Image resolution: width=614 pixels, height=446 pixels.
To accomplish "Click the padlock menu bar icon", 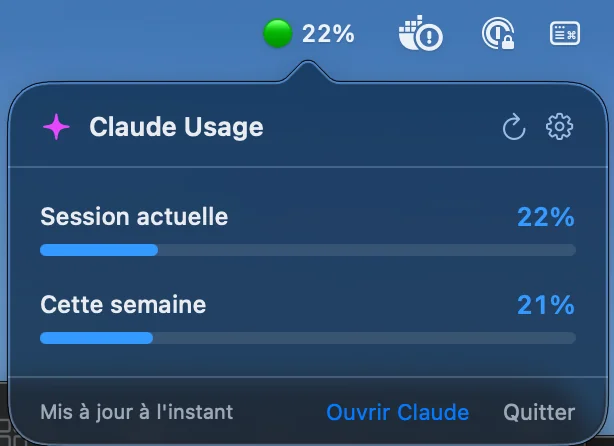I will click(x=497, y=35).
